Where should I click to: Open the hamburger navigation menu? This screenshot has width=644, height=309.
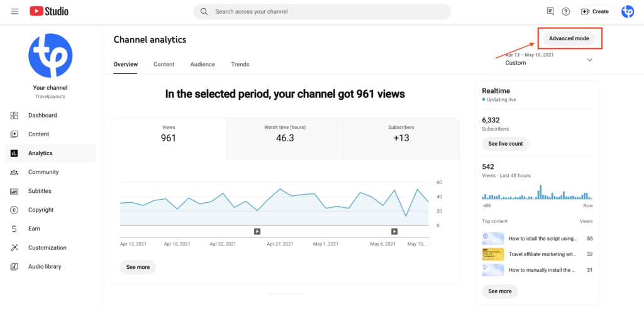click(x=14, y=11)
